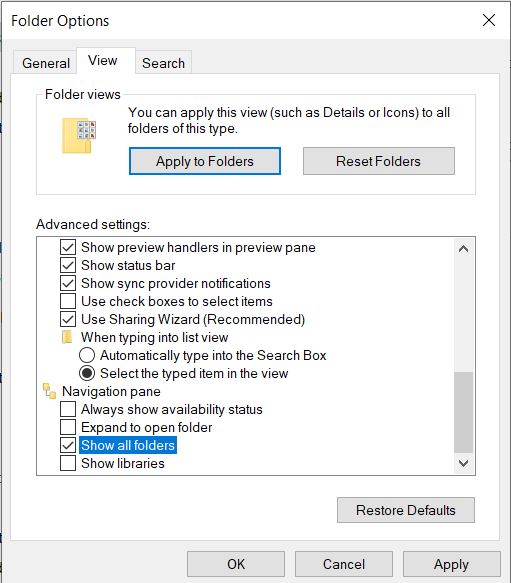
Task: Confirm the dialog with OK
Action: click(236, 564)
